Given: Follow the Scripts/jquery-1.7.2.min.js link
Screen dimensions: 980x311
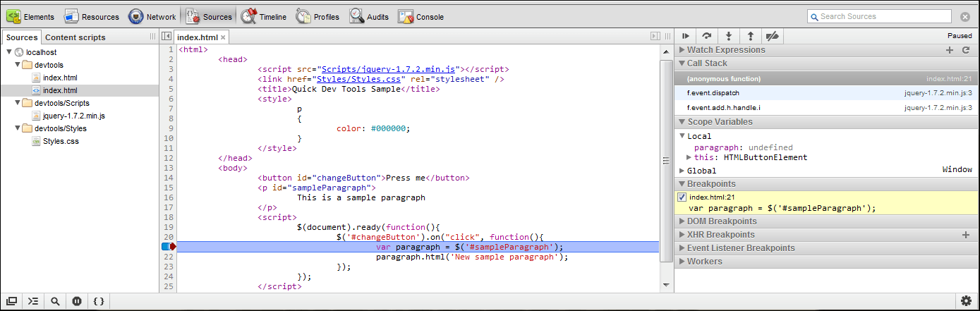Looking at the screenshot, I should 387,69.
